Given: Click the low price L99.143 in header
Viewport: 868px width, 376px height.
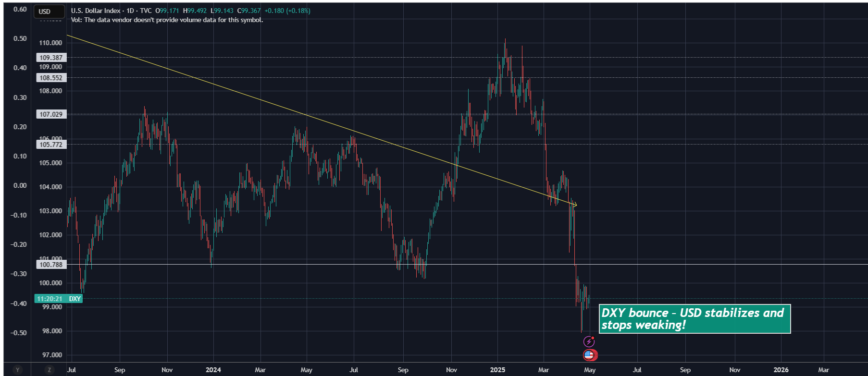Looking at the screenshot, I should tap(222, 11).
